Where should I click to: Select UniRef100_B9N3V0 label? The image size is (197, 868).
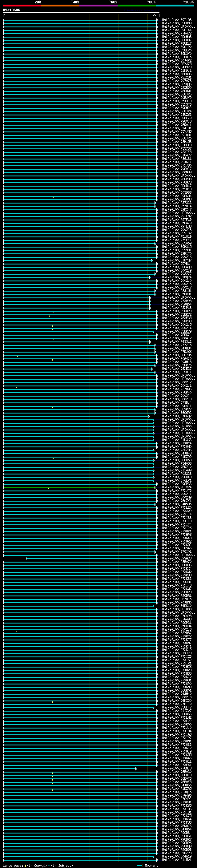coord(177,54)
